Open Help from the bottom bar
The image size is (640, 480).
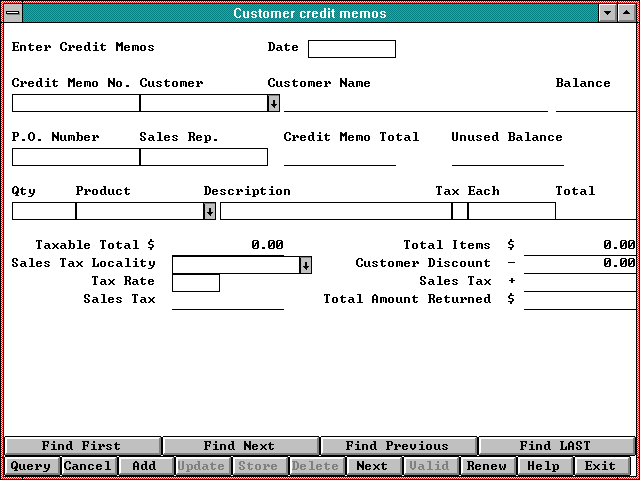(x=544, y=466)
